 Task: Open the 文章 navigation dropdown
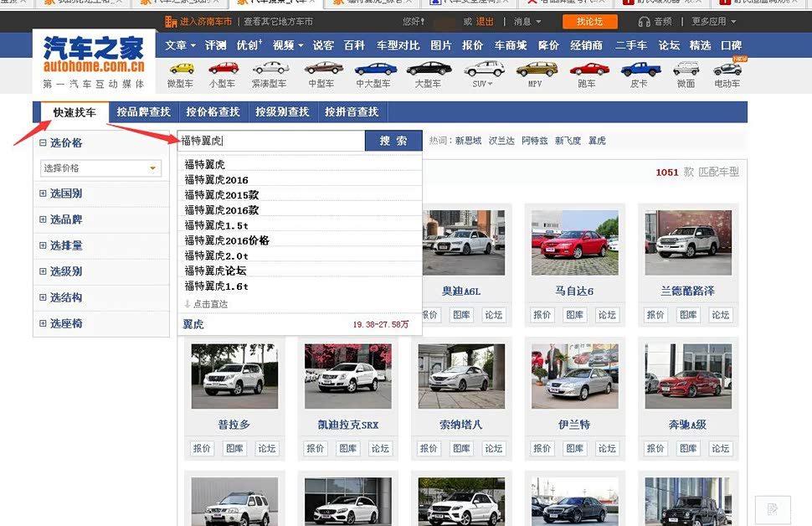[x=180, y=45]
